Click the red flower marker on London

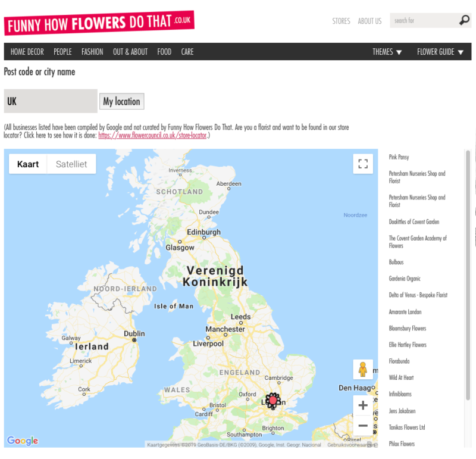(273, 401)
